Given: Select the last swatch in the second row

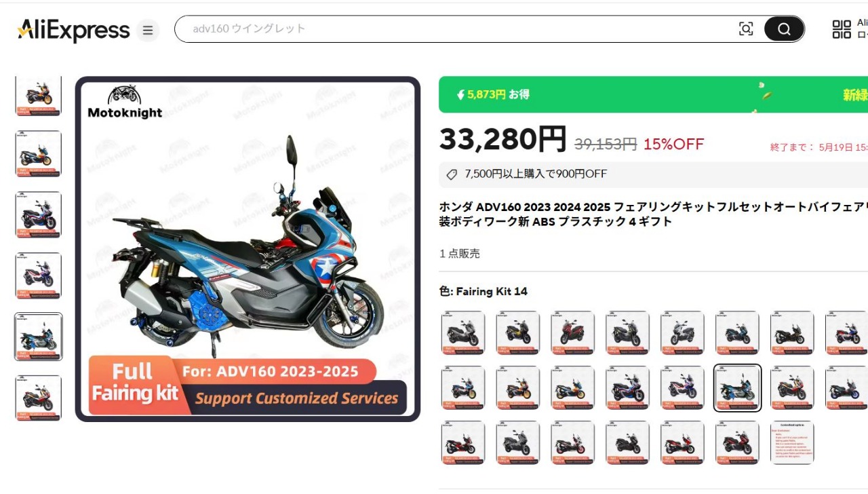Looking at the screenshot, I should tap(846, 388).
